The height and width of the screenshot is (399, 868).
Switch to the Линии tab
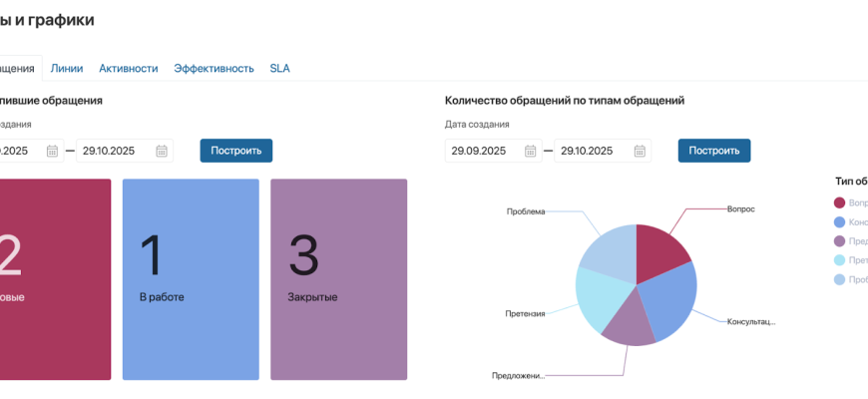pyautogui.click(x=67, y=68)
